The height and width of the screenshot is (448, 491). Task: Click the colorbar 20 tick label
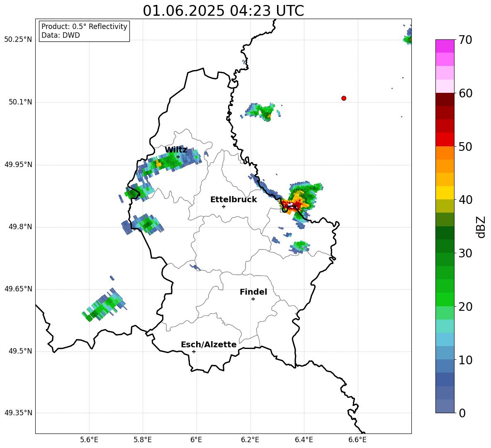[x=465, y=307]
